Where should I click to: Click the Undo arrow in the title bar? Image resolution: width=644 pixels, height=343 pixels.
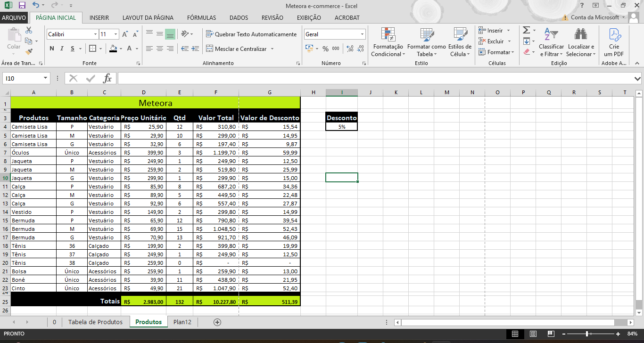pyautogui.click(x=36, y=6)
